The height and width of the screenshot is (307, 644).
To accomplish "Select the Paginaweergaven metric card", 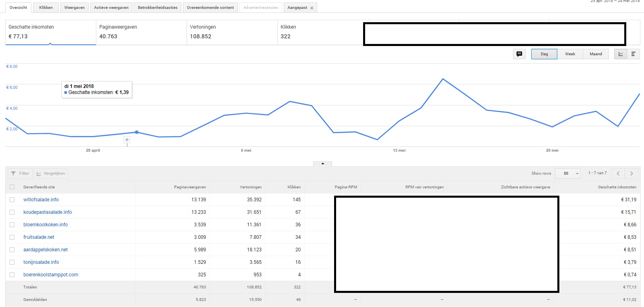I will [141, 32].
